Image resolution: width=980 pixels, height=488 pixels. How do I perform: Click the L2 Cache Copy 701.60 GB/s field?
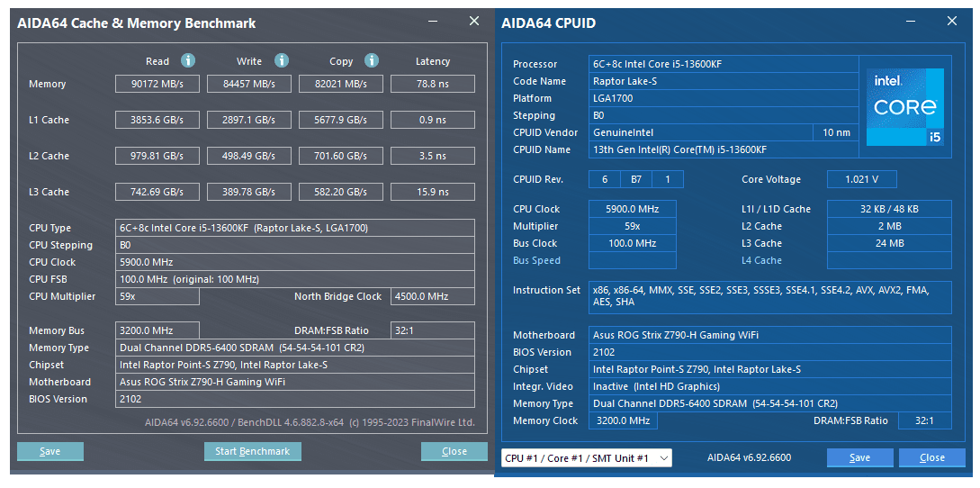[341, 156]
